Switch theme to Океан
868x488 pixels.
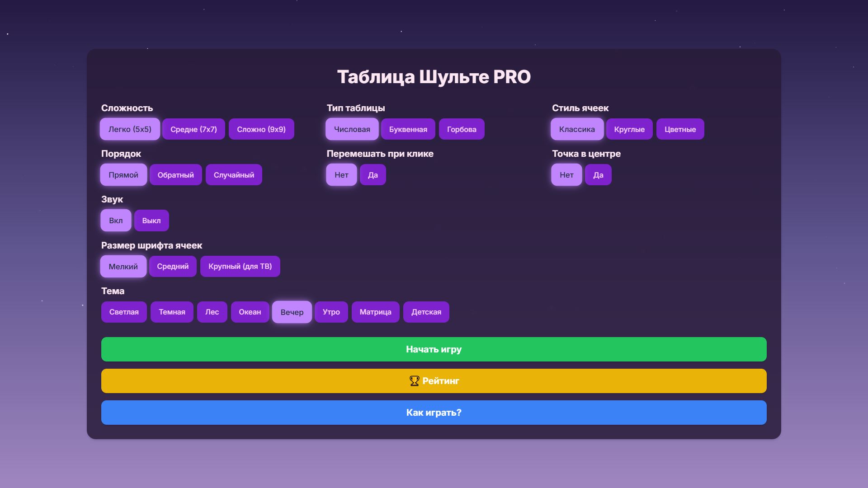click(x=250, y=312)
